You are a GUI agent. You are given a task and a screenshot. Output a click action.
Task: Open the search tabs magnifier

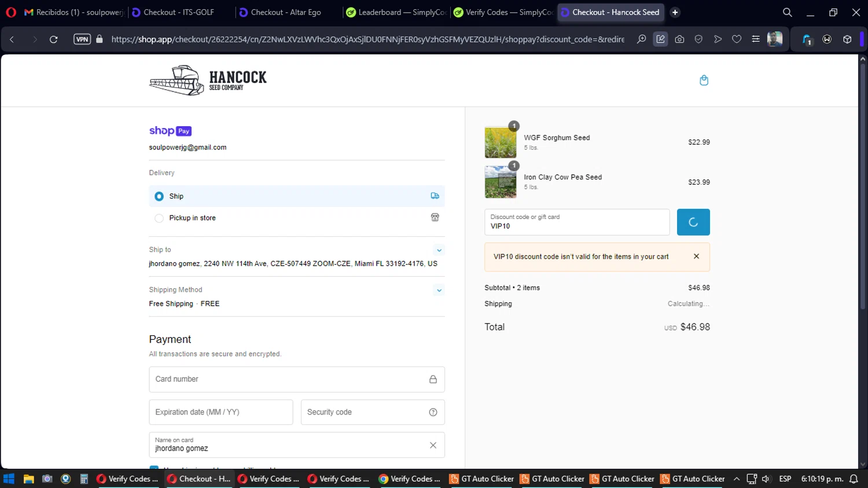pos(787,12)
